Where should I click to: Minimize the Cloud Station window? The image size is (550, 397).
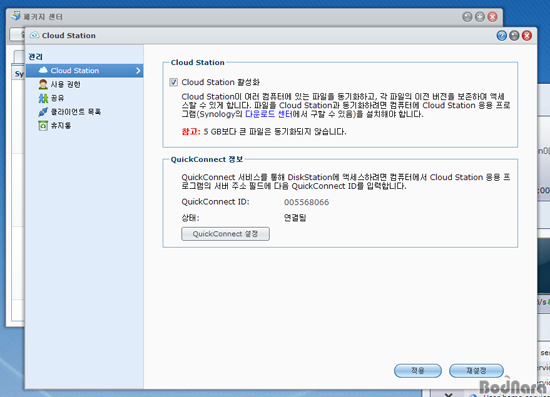pos(514,35)
